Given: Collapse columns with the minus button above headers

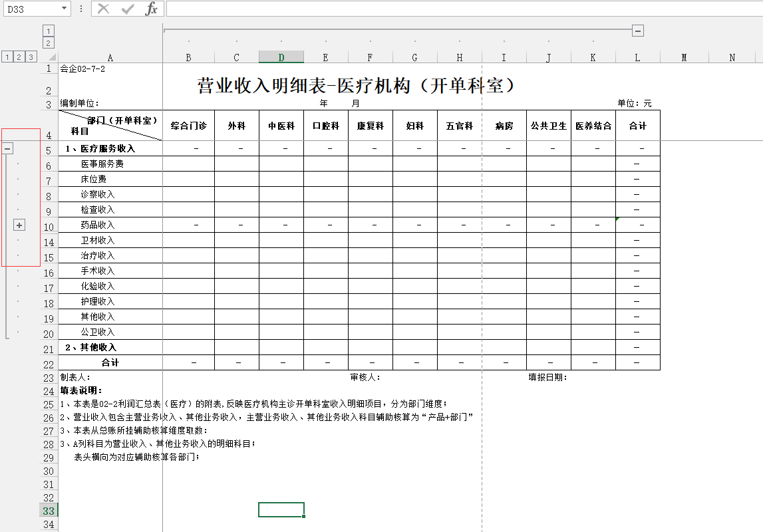Looking at the screenshot, I should pyautogui.click(x=638, y=30).
